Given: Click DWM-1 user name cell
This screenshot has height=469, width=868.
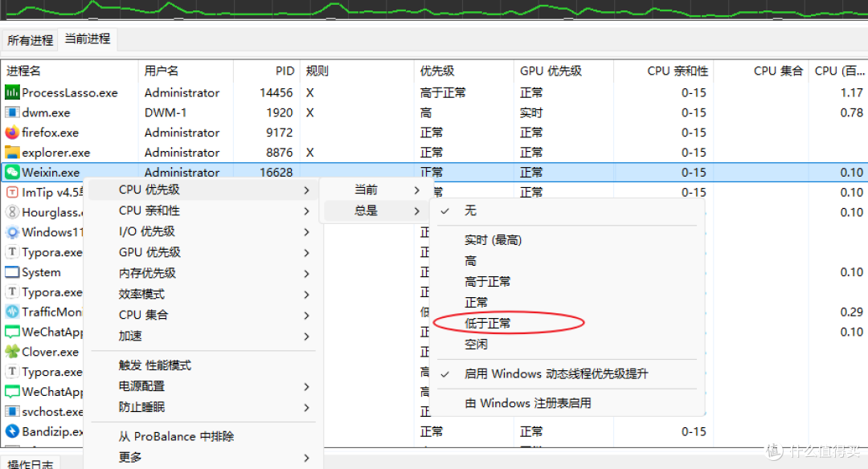Looking at the screenshot, I should point(166,112).
